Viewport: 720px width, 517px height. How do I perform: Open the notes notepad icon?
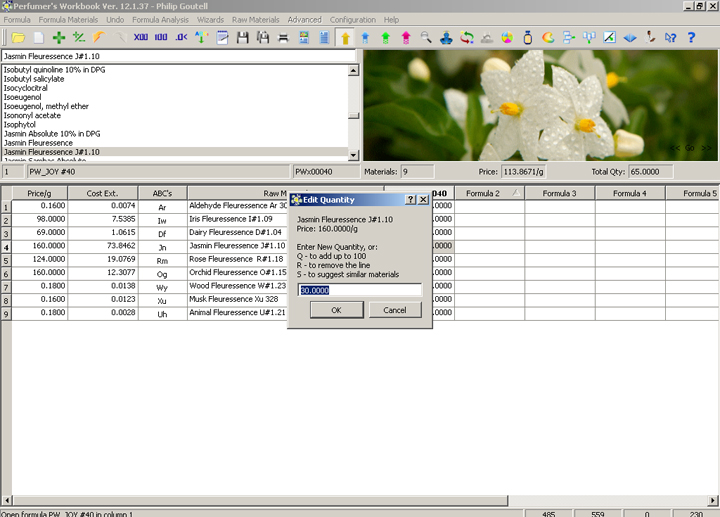(222, 38)
